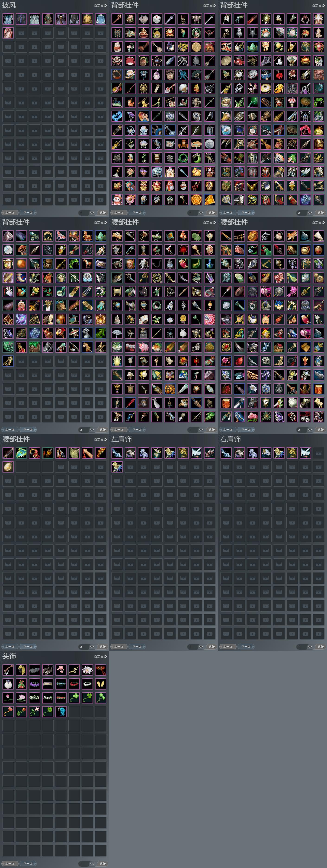Click the lone tenth-row item on 背部挂件 page 3
This screenshot has height=868, width=327.
(8, 361)
